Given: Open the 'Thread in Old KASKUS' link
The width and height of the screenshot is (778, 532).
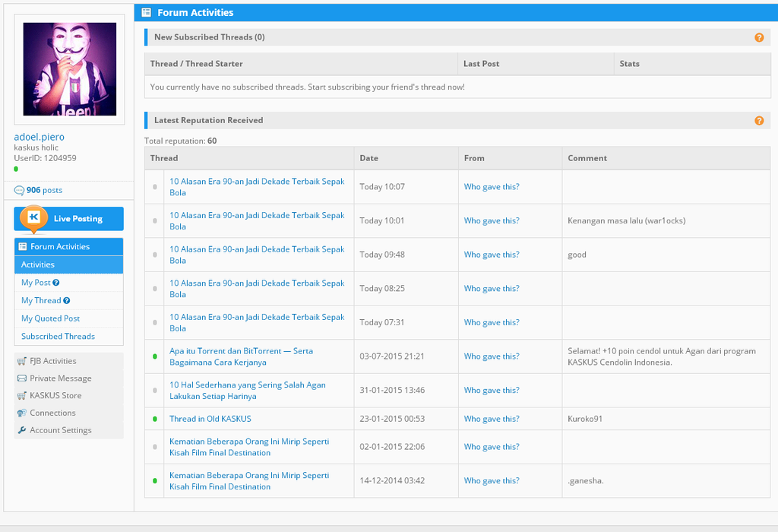Looking at the screenshot, I should (210, 419).
